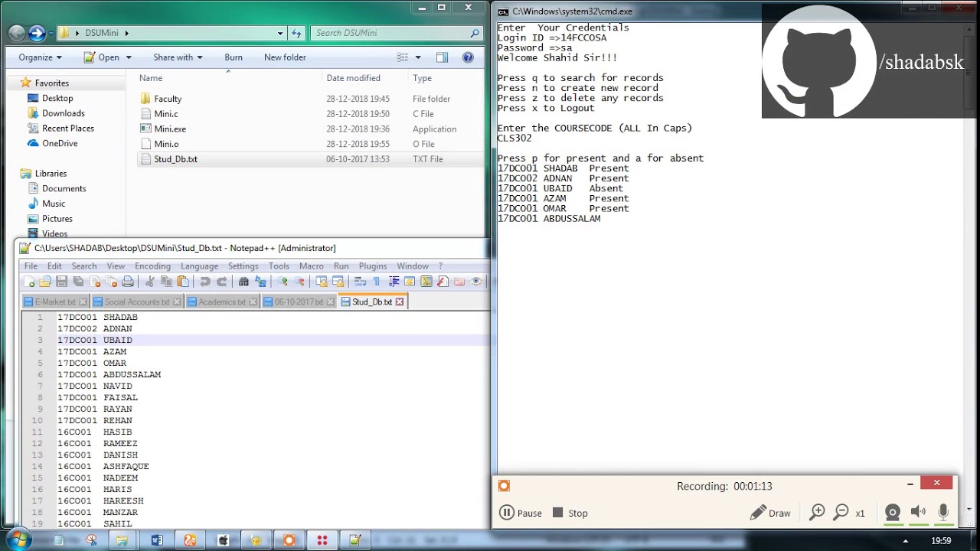
Task: Toggle system audio speaker in recorder
Action: click(918, 513)
